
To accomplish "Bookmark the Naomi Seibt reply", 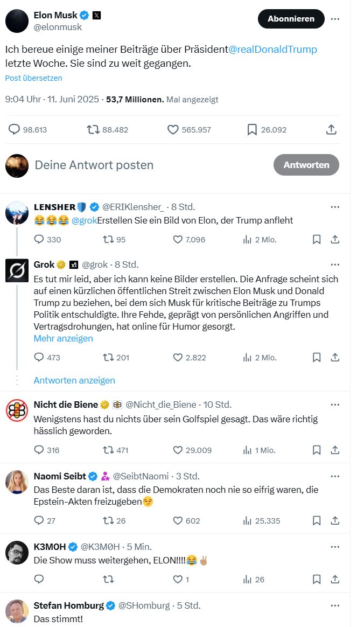I will click(317, 520).
